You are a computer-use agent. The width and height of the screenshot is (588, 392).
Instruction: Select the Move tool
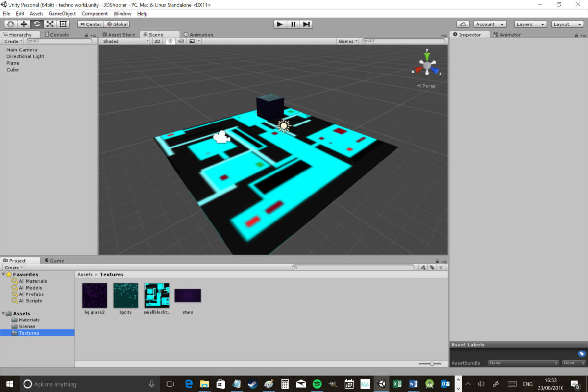(24, 24)
